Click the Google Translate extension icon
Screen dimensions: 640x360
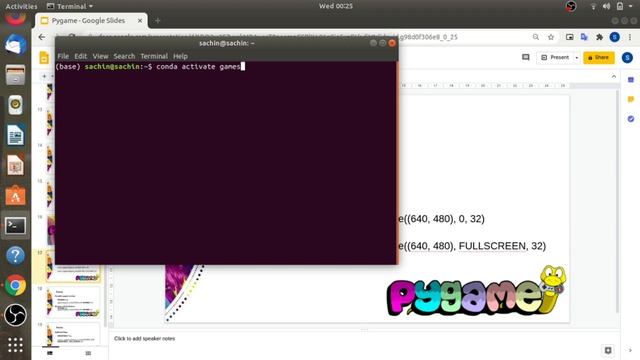click(584, 37)
